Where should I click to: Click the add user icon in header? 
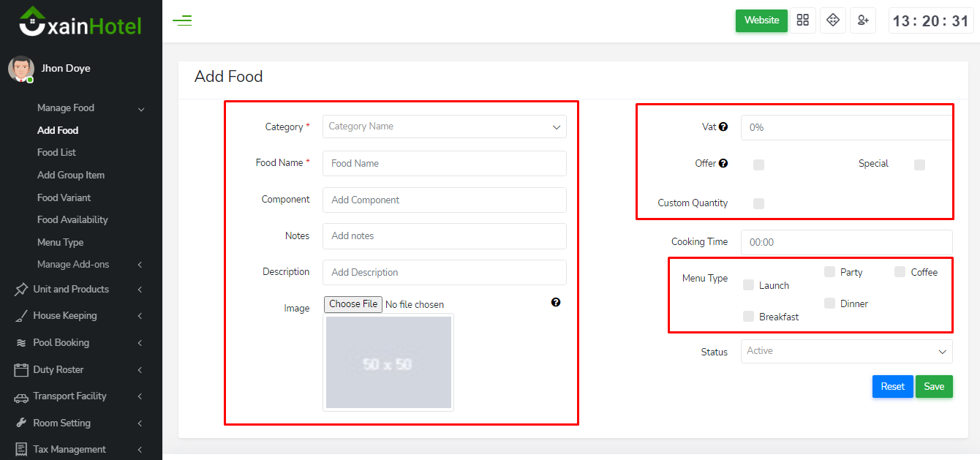click(863, 20)
